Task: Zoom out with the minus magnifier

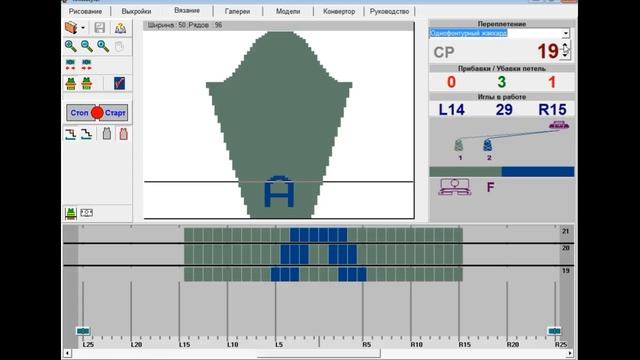Action: tap(87, 46)
